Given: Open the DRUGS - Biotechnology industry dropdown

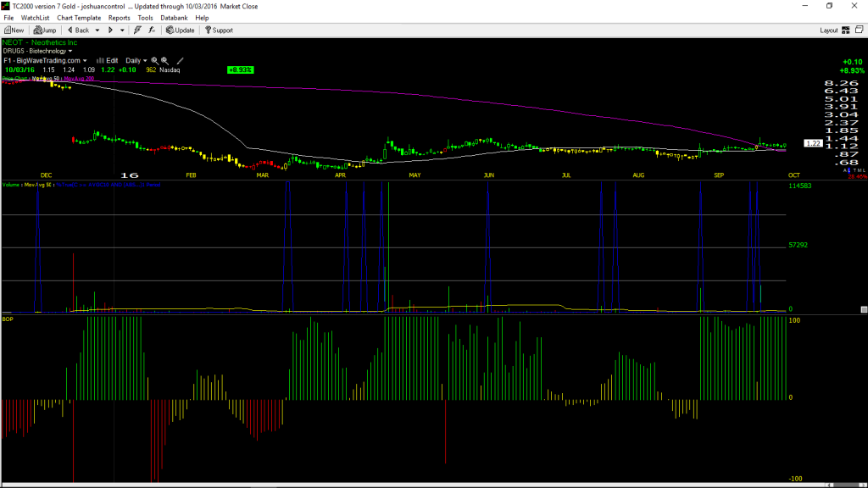Looking at the screenshot, I should tap(37, 51).
